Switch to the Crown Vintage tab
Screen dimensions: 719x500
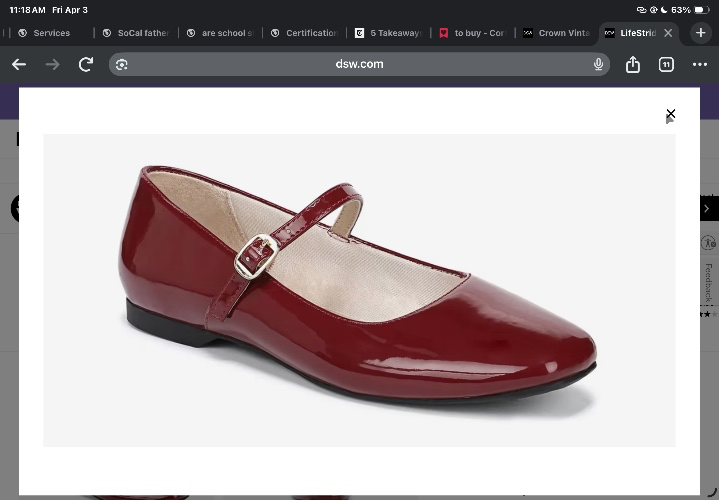[557, 33]
